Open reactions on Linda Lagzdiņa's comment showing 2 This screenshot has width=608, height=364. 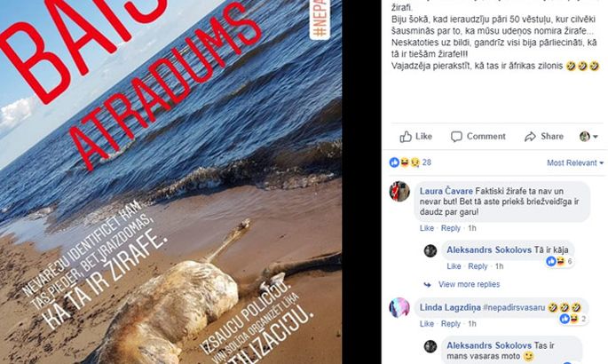tap(573, 319)
